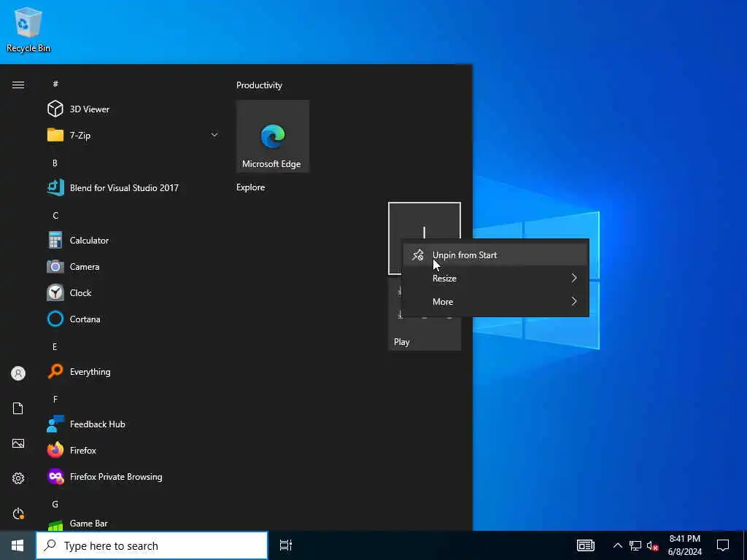This screenshot has height=560, width=747.
Task: Open the More submenu
Action: point(495,301)
